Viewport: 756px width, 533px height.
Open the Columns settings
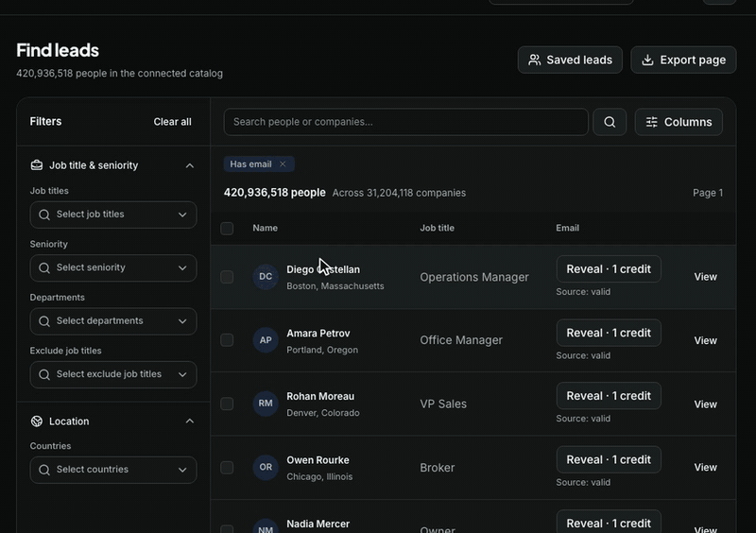(679, 122)
